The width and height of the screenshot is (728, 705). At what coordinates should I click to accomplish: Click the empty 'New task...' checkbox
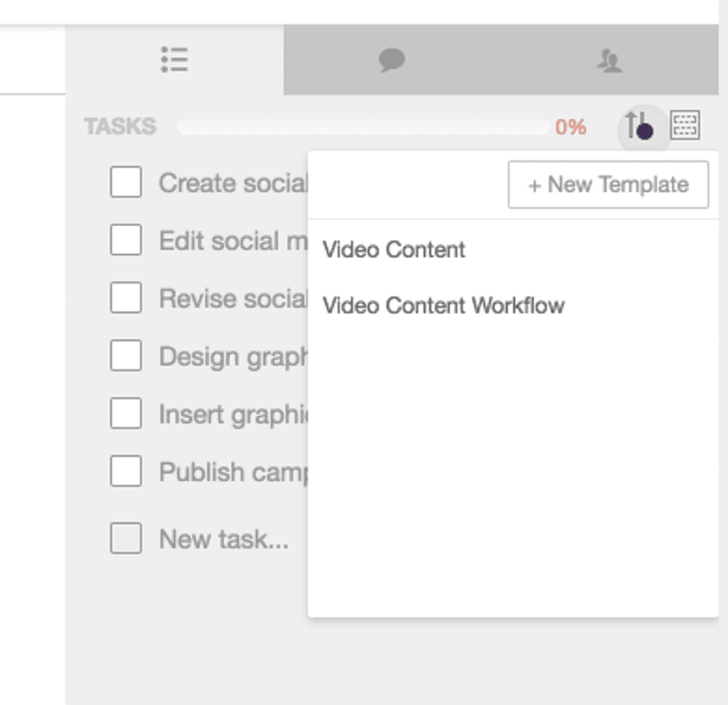(x=126, y=539)
